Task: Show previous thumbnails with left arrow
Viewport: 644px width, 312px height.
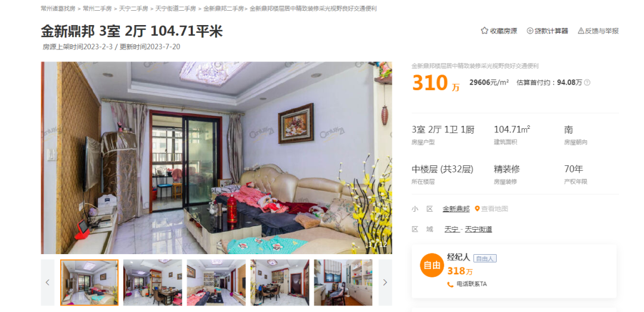Action: coord(48,282)
